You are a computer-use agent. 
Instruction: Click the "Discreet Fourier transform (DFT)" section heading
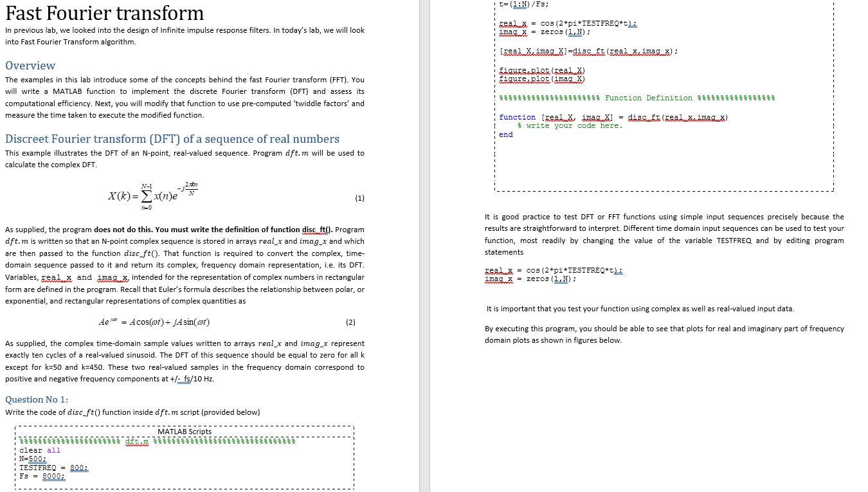point(172,139)
